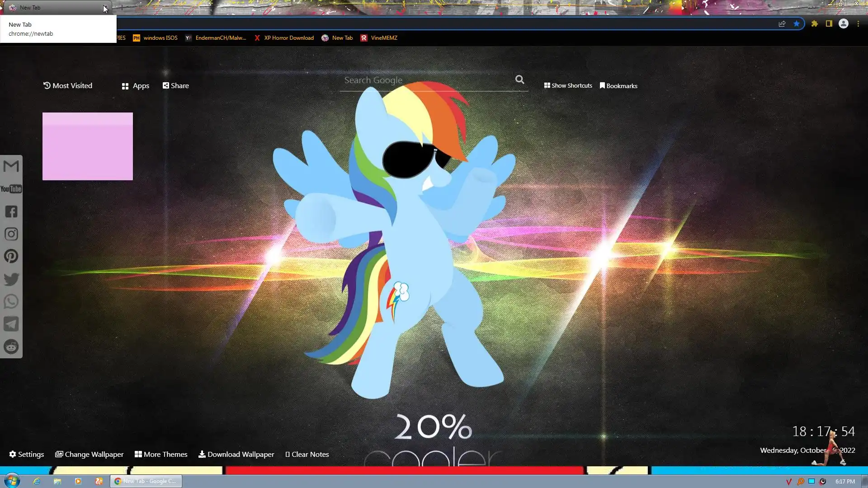Click the Chrome extensions puzzle icon

[814, 23]
